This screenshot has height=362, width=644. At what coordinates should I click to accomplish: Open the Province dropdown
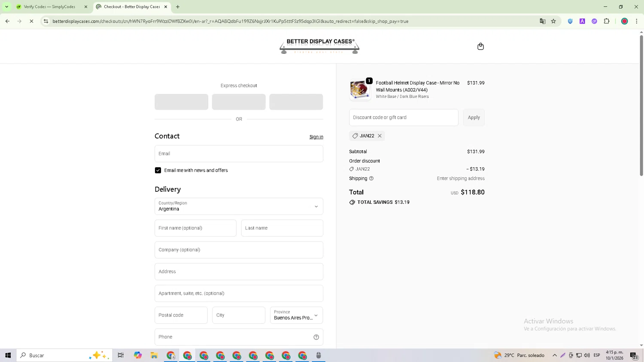pyautogui.click(x=296, y=315)
